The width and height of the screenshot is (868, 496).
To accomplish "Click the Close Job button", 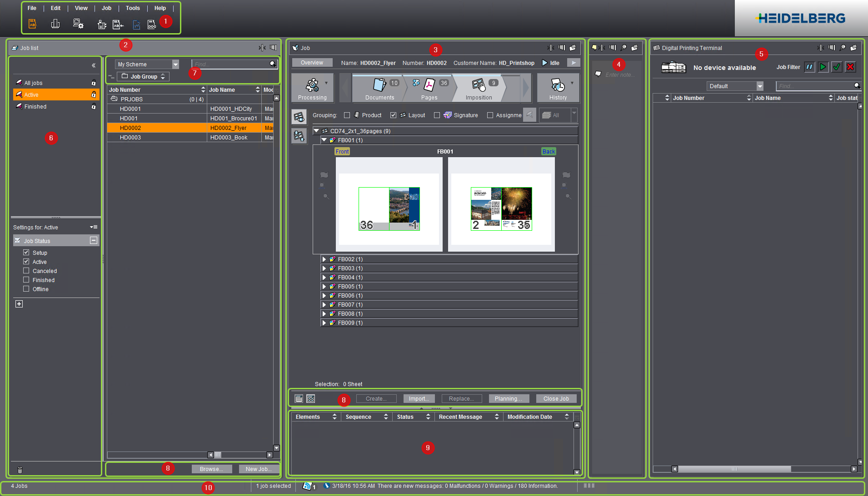I will 556,399.
